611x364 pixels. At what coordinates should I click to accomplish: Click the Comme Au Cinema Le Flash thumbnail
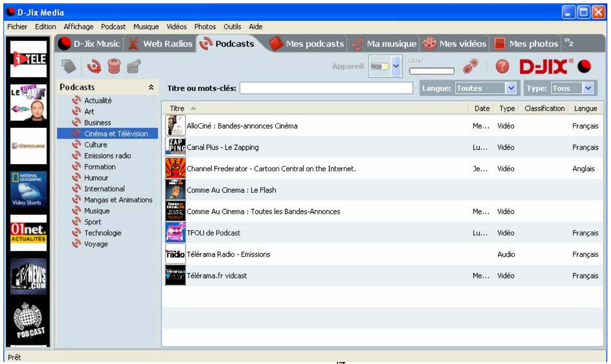click(x=175, y=190)
